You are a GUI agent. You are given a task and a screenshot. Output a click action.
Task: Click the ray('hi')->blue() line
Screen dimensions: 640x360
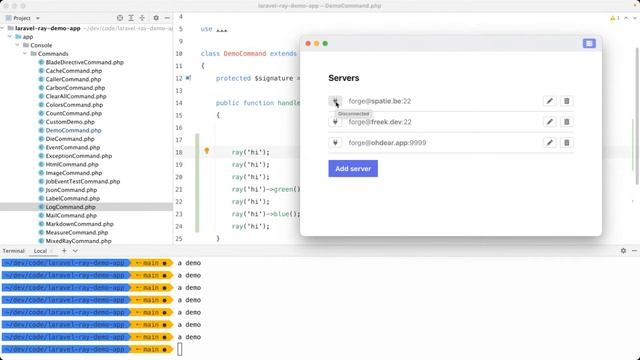pos(266,214)
